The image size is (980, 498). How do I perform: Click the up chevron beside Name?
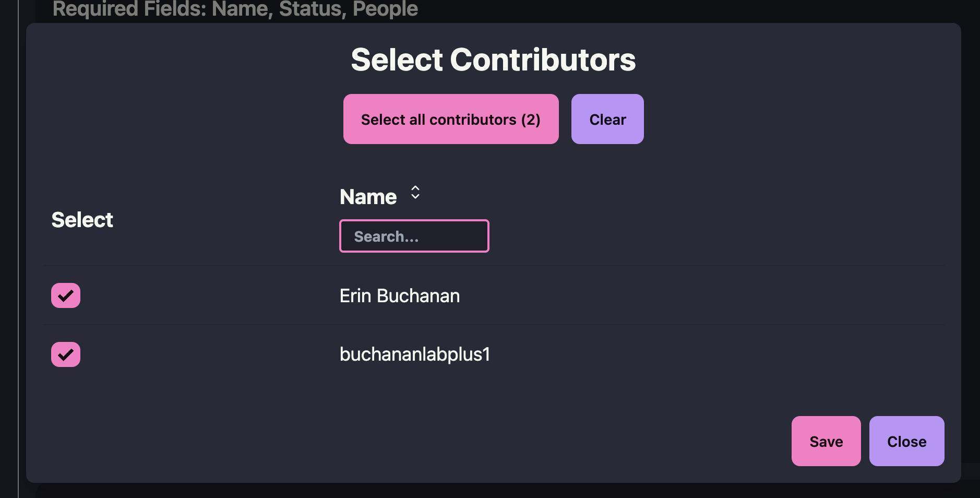coord(415,188)
